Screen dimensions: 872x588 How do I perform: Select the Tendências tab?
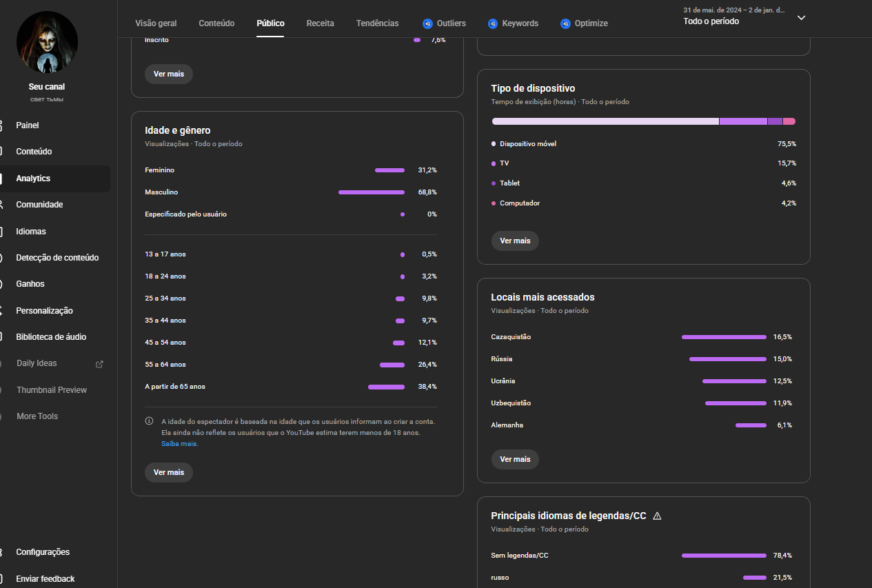click(377, 23)
